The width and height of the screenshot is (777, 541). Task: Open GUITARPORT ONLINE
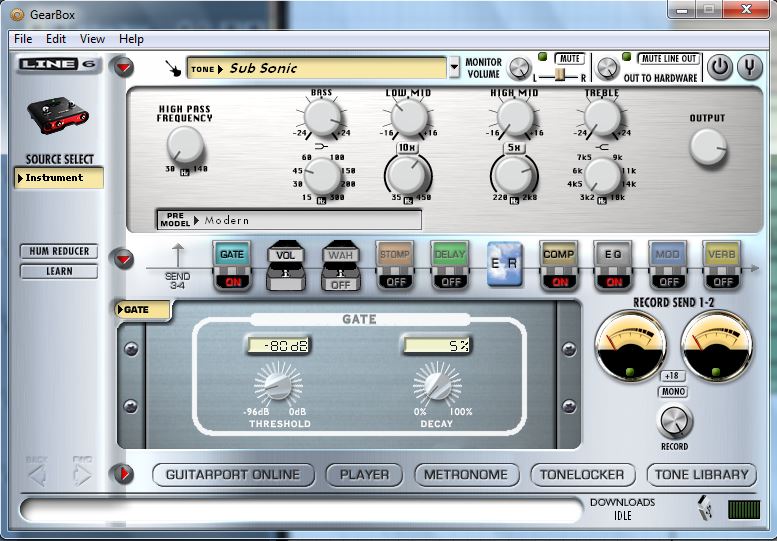click(233, 475)
